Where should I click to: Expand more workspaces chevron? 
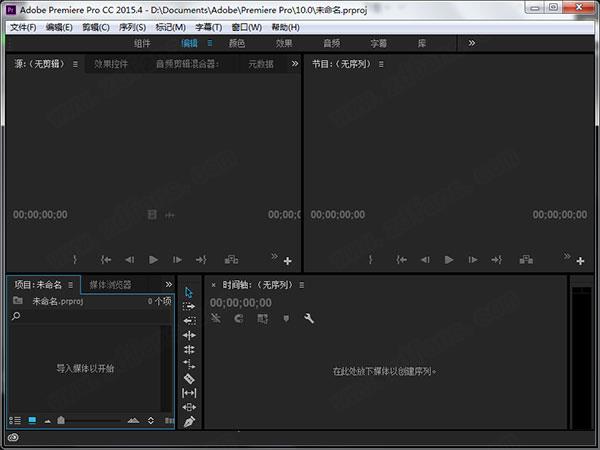[472, 43]
